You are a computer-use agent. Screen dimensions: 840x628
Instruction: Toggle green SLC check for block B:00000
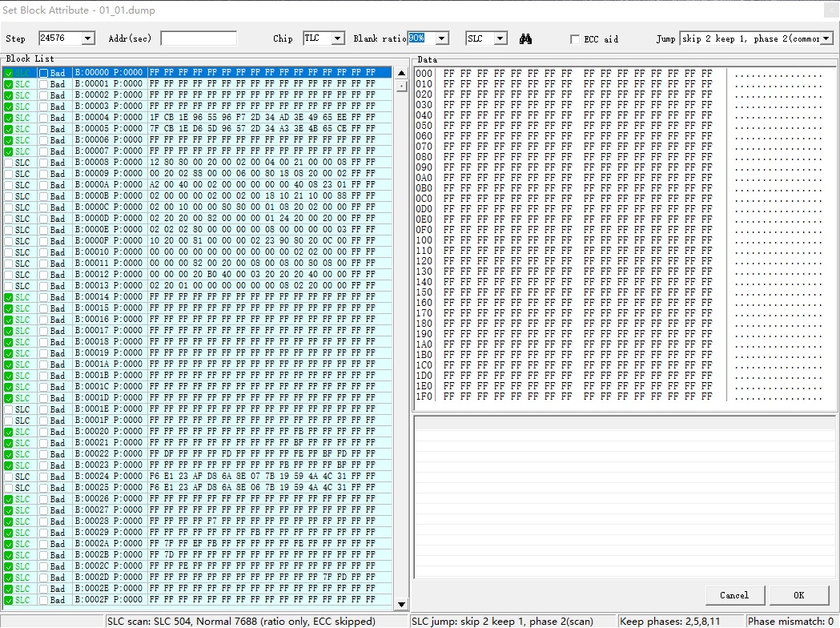9,73
